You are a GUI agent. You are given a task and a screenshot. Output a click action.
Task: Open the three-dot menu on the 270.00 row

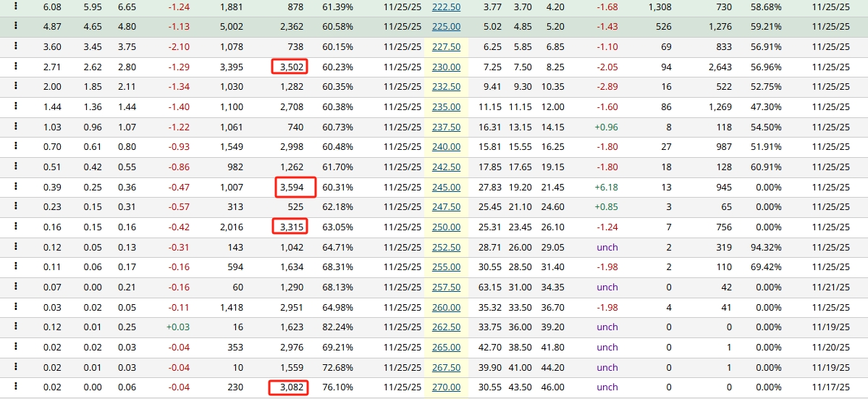pos(15,387)
